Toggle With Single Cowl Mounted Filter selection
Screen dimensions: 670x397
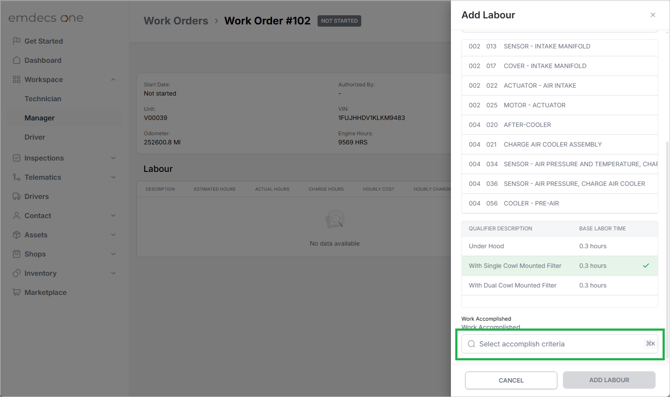pyautogui.click(x=559, y=266)
